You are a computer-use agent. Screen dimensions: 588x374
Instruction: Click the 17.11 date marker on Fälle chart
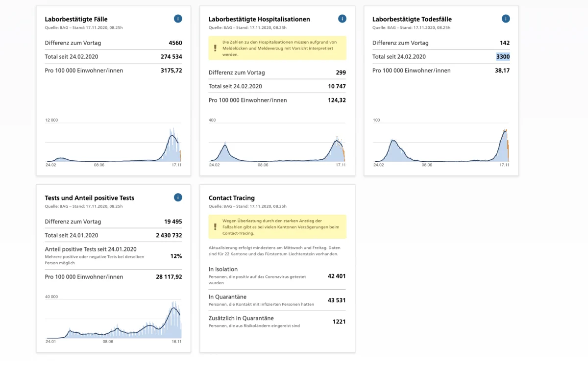click(x=176, y=165)
